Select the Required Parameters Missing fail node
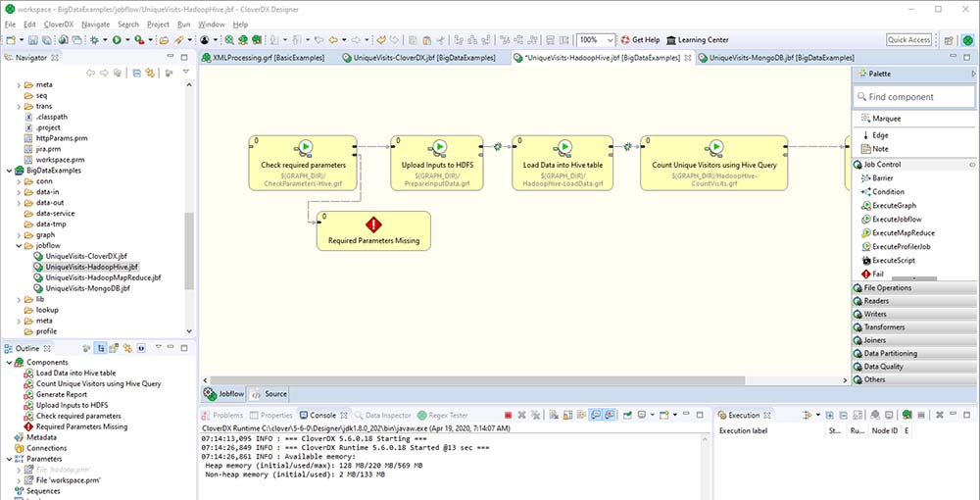This screenshot has height=500, width=980. [x=373, y=230]
